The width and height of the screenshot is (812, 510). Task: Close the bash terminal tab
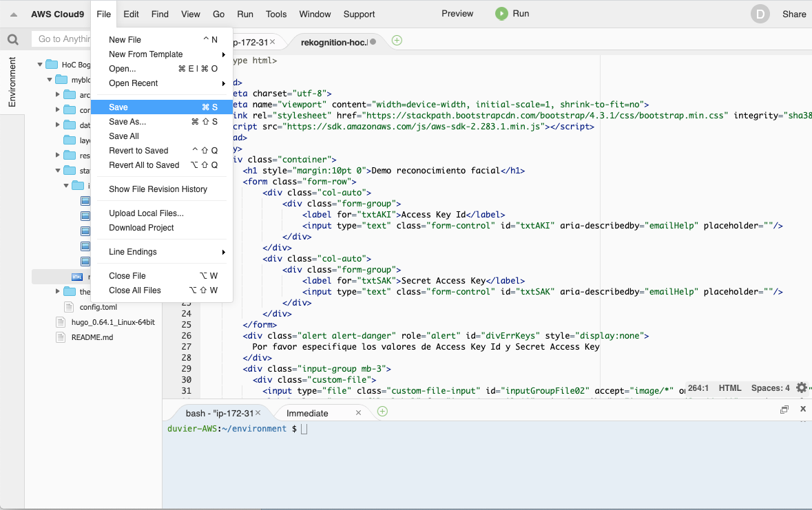258,413
